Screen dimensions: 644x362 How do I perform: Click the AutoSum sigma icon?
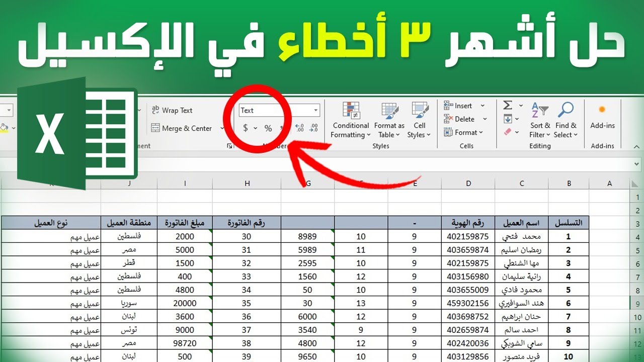pos(508,106)
